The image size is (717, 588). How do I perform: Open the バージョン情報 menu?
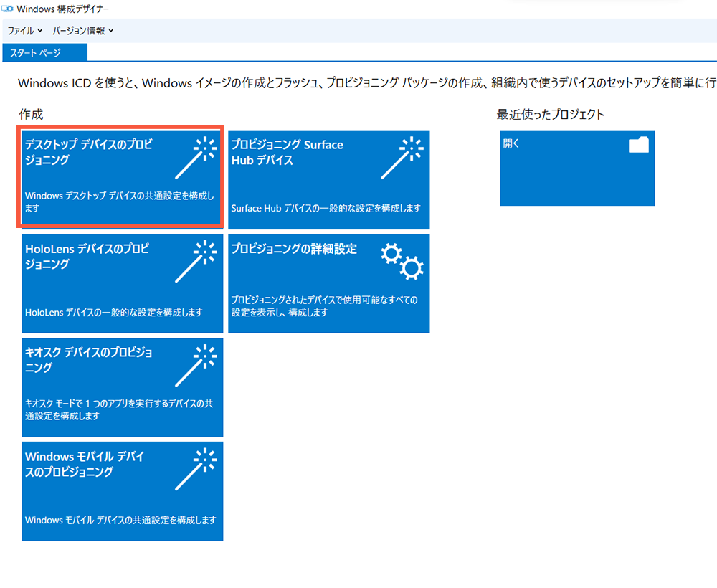tap(82, 31)
